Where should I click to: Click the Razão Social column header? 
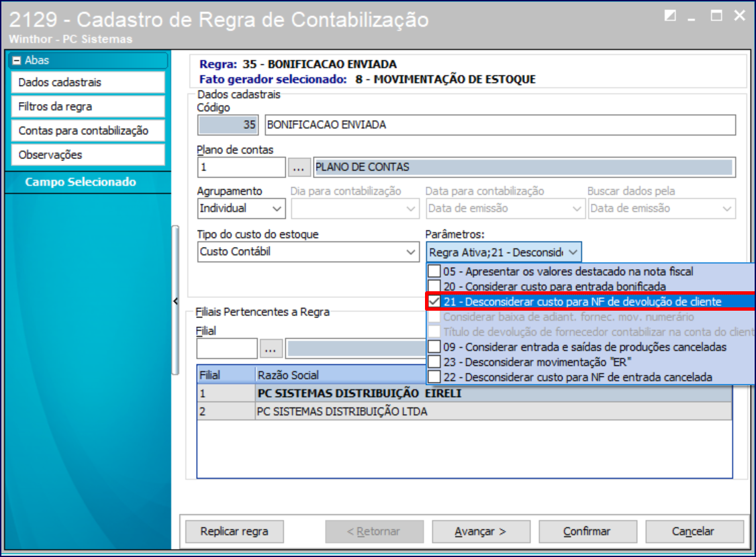pyautogui.click(x=340, y=375)
